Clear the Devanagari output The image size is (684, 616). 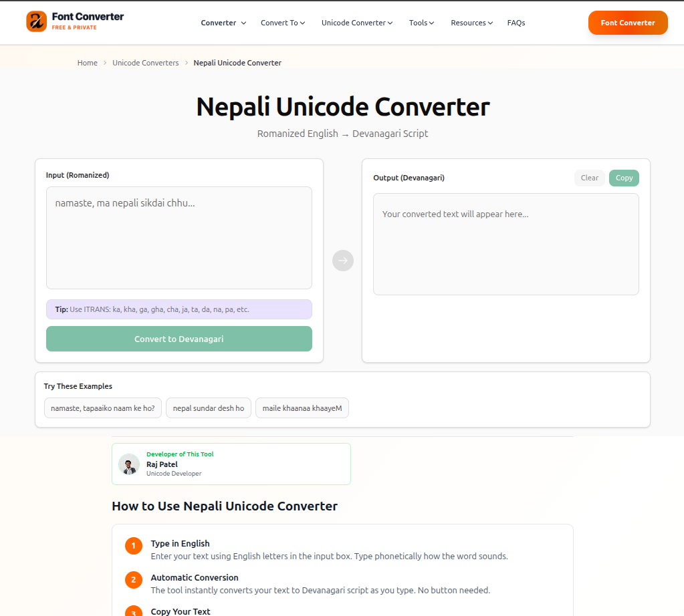click(x=589, y=178)
